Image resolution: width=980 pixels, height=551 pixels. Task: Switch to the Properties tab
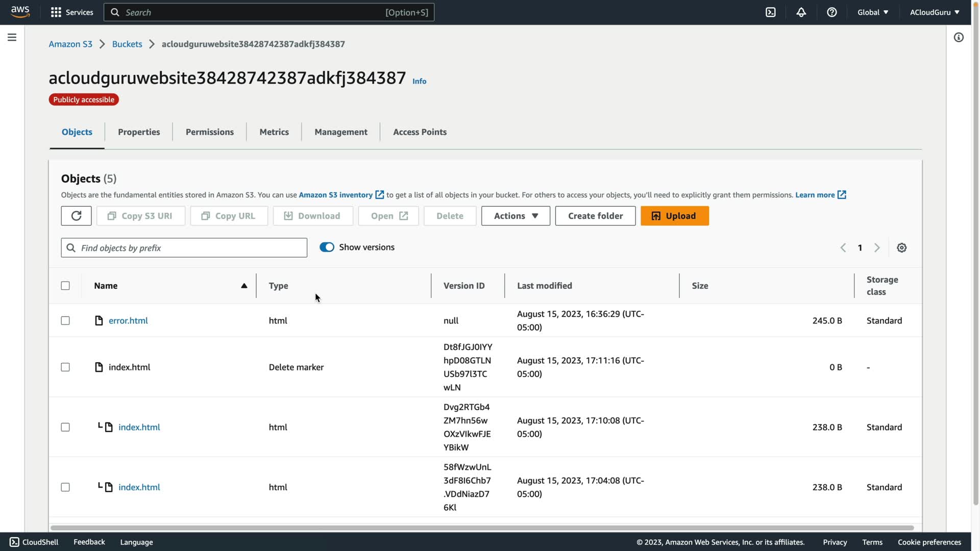(139, 132)
